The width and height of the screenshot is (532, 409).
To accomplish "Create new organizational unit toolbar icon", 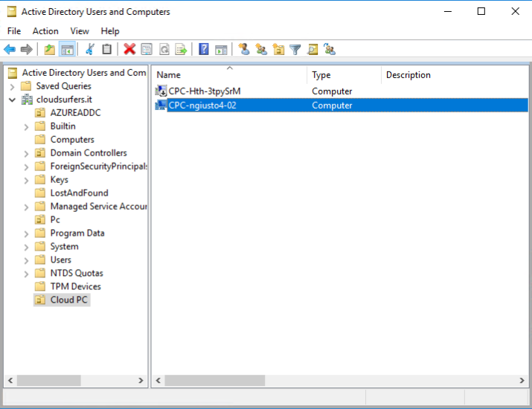I will (278, 50).
